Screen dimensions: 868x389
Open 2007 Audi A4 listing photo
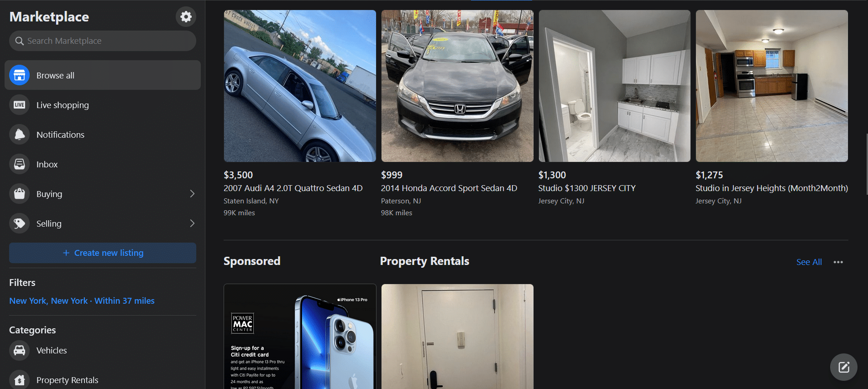click(300, 86)
